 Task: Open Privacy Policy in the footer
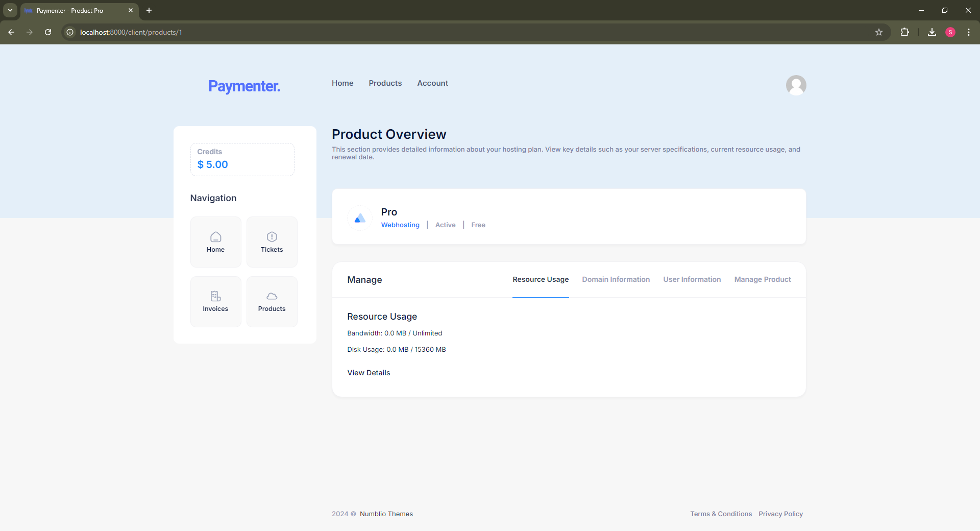[780, 514]
